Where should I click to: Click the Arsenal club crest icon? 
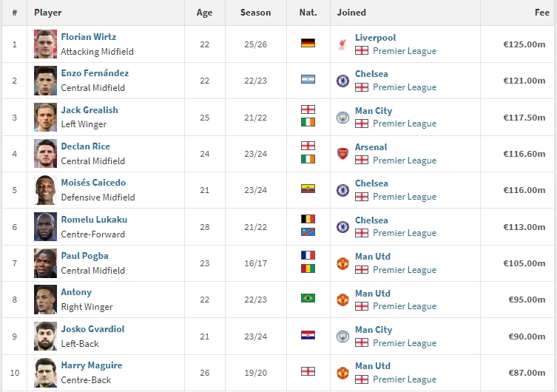click(x=342, y=154)
